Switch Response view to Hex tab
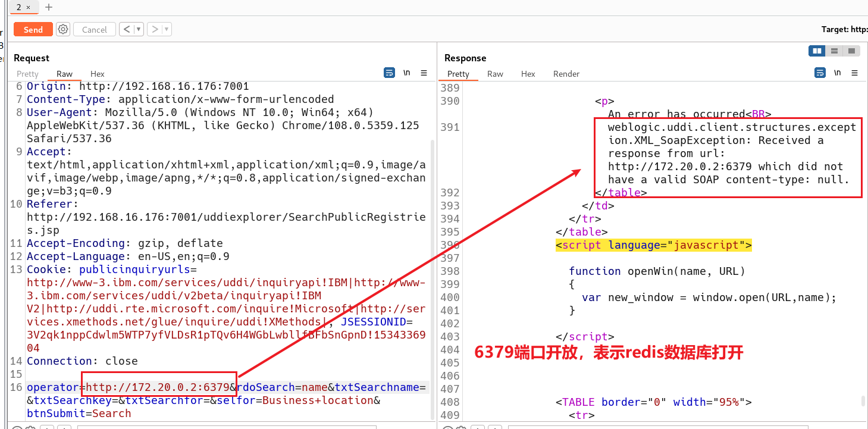This screenshot has height=429, width=868. [x=528, y=74]
